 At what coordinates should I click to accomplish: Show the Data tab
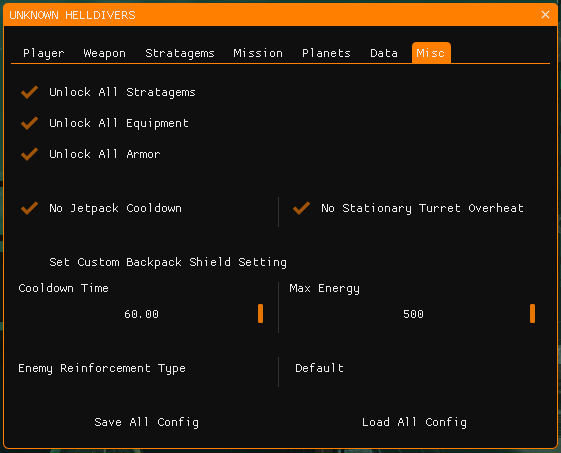coord(384,53)
